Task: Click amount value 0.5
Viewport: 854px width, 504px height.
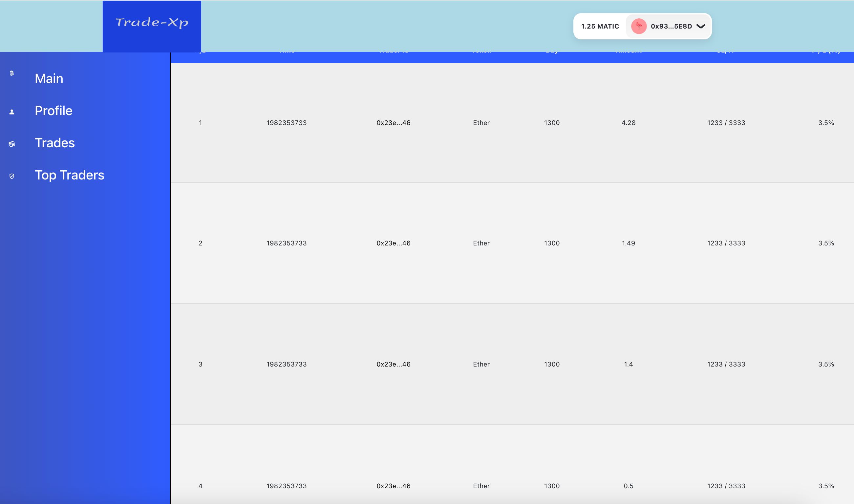Action: [629, 486]
